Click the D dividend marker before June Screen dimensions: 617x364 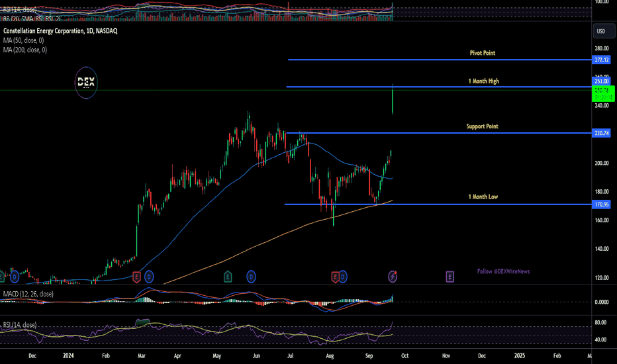point(251,277)
